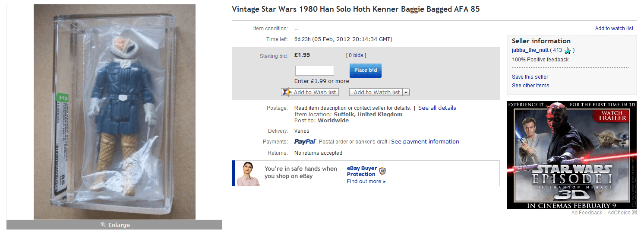Click the Find out more arrow
644x236 pixels.
tap(384, 182)
